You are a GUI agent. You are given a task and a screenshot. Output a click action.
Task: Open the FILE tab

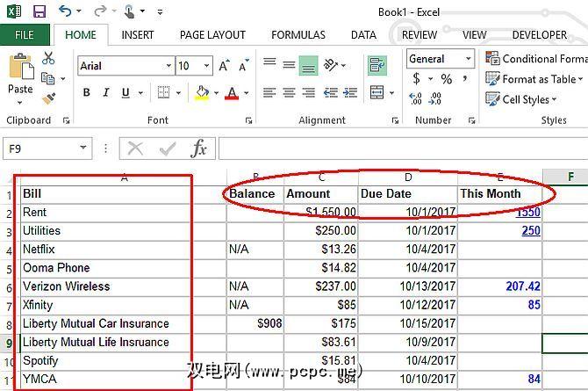click(25, 35)
